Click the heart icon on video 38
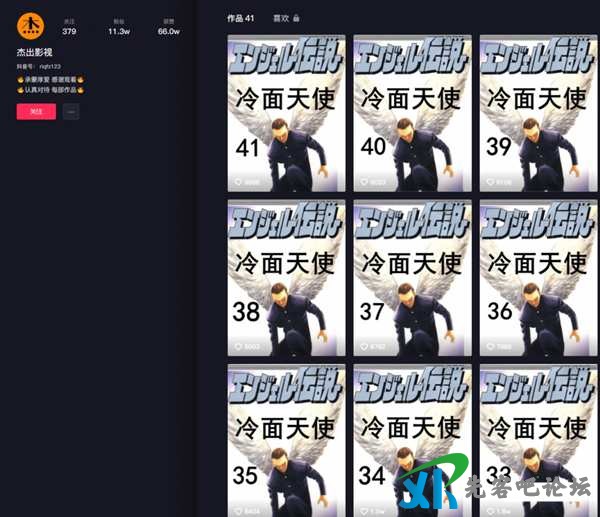Image resolution: width=600 pixels, height=517 pixels. click(238, 347)
